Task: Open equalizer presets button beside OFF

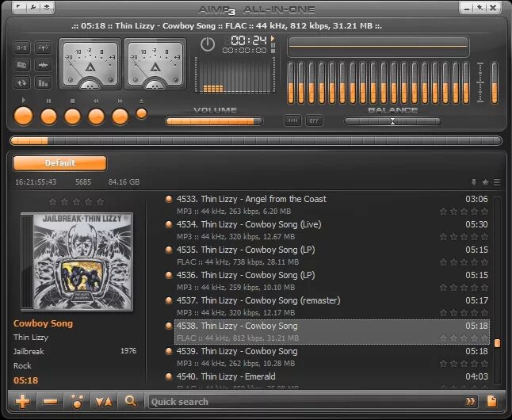Action: point(292,120)
